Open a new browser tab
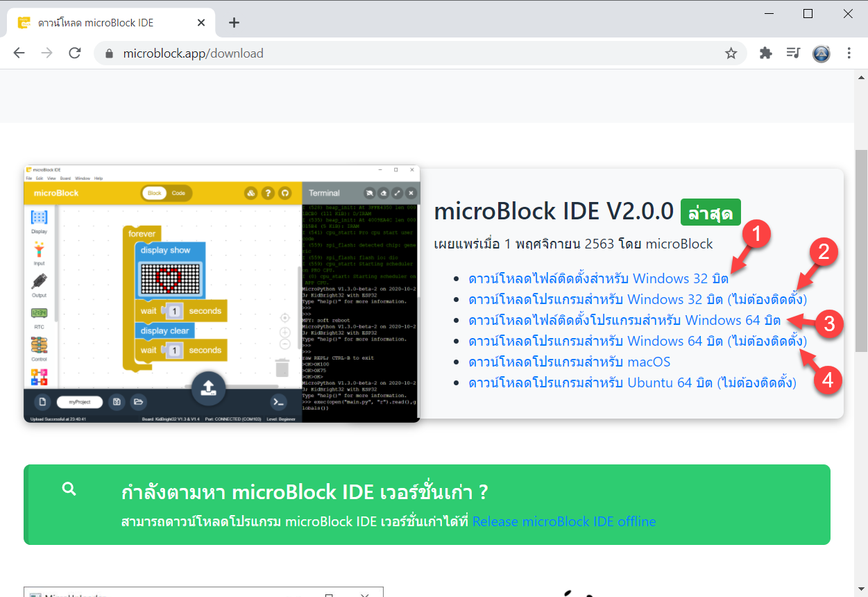Image resolution: width=868 pixels, height=597 pixels. (234, 22)
